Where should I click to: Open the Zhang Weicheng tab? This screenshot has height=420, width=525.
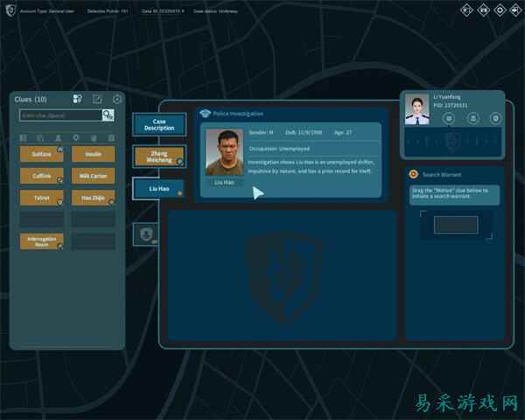159,157
